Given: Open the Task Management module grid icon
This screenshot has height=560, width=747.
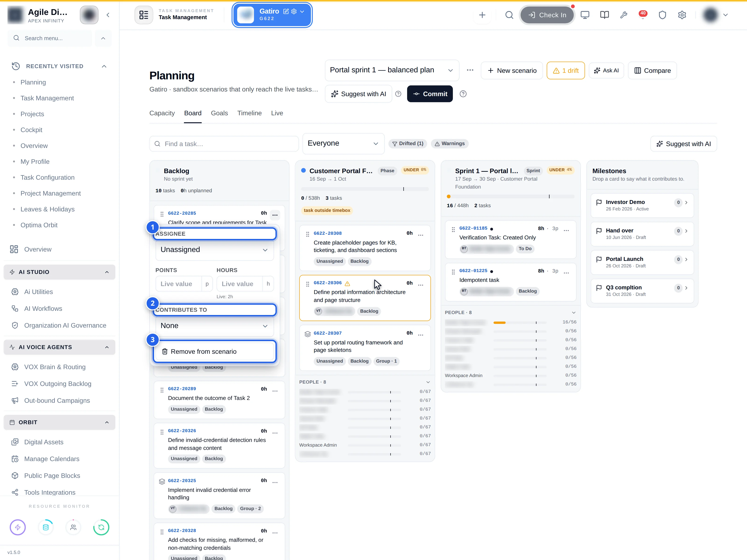Looking at the screenshot, I should click(x=144, y=15).
